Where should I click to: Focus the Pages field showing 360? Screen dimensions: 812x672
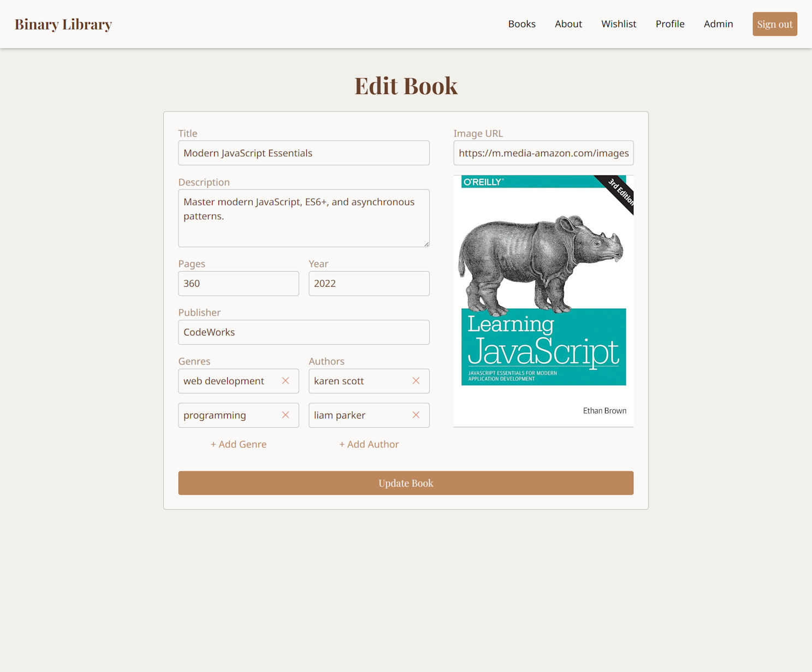[x=239, y=284]
